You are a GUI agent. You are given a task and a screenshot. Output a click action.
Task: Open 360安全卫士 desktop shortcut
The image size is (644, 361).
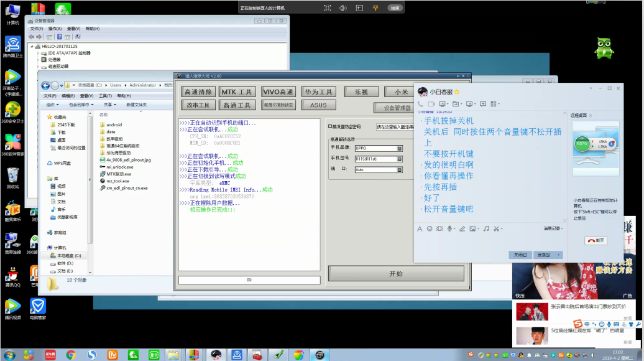(x=12, y=112)
